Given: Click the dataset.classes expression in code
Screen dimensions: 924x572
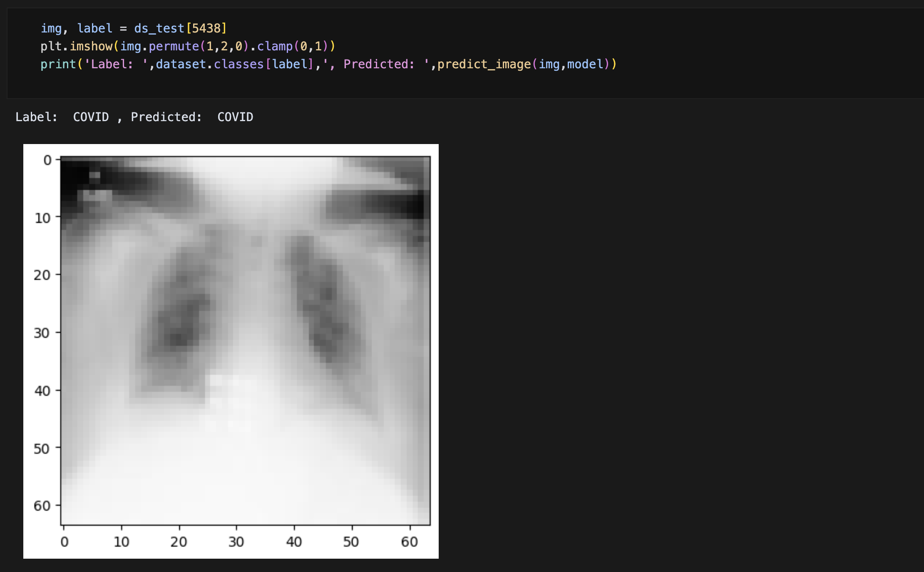Looking at the screenshot, I should [x=209, y=64].
